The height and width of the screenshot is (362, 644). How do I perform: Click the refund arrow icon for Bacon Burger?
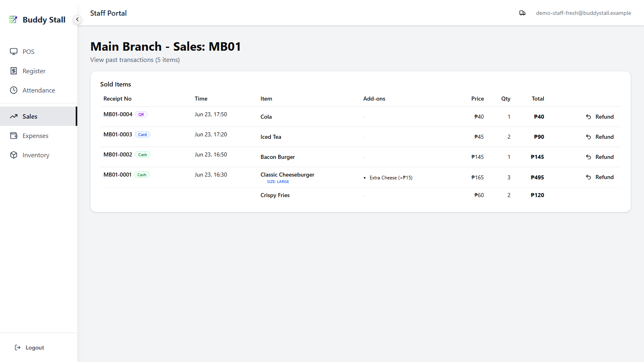tap(588, 157)
